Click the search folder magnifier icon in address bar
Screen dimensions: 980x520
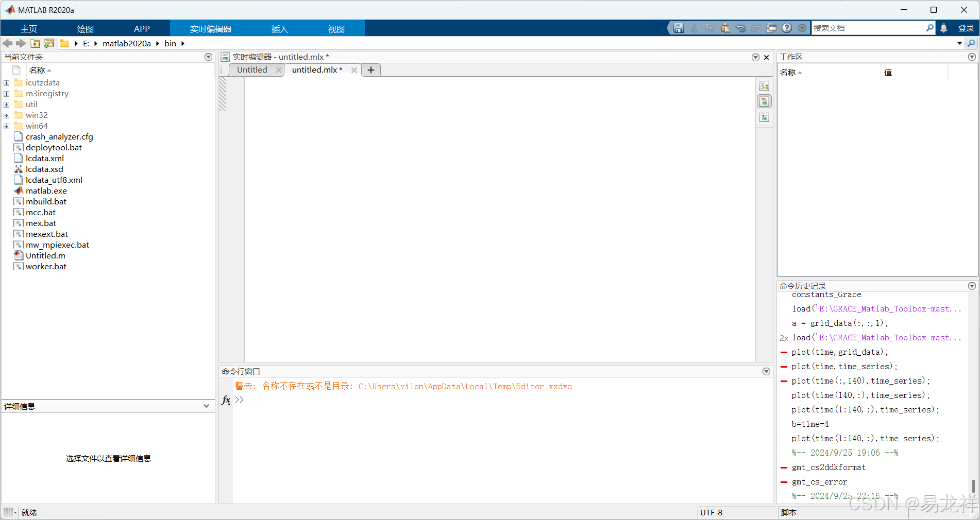pyautogui.click(x=971, y=43)
